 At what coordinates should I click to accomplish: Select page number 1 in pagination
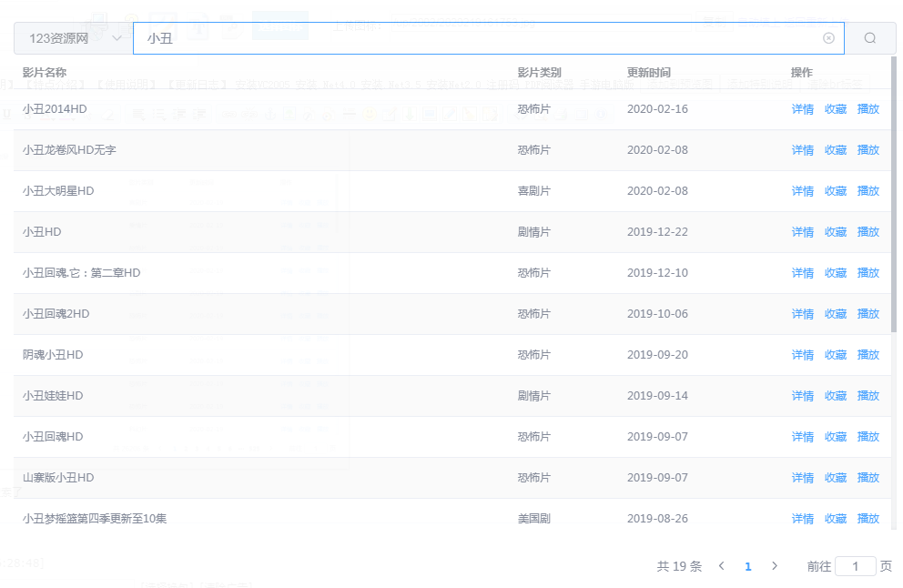[x=748, y=566]
